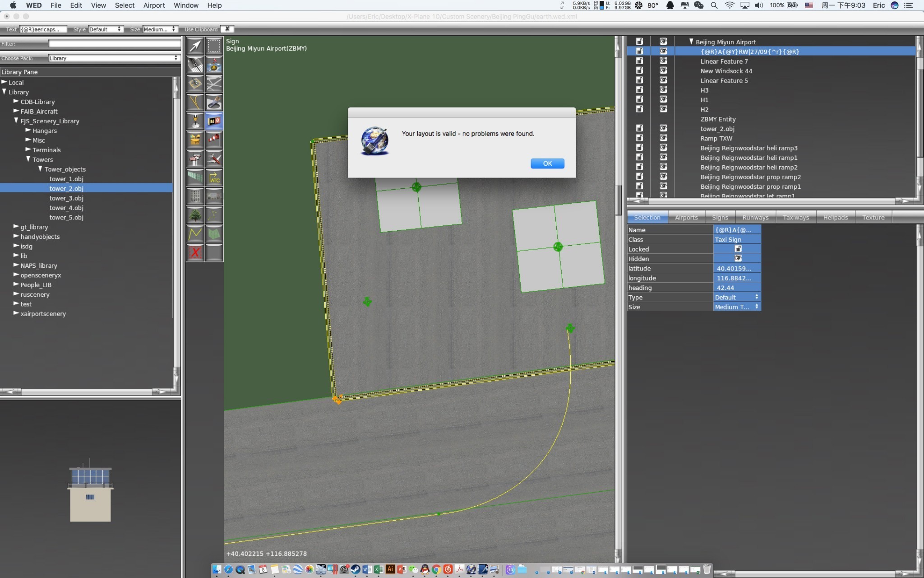Click the Filter input field
924x578 pixels.
pos(114,44)
